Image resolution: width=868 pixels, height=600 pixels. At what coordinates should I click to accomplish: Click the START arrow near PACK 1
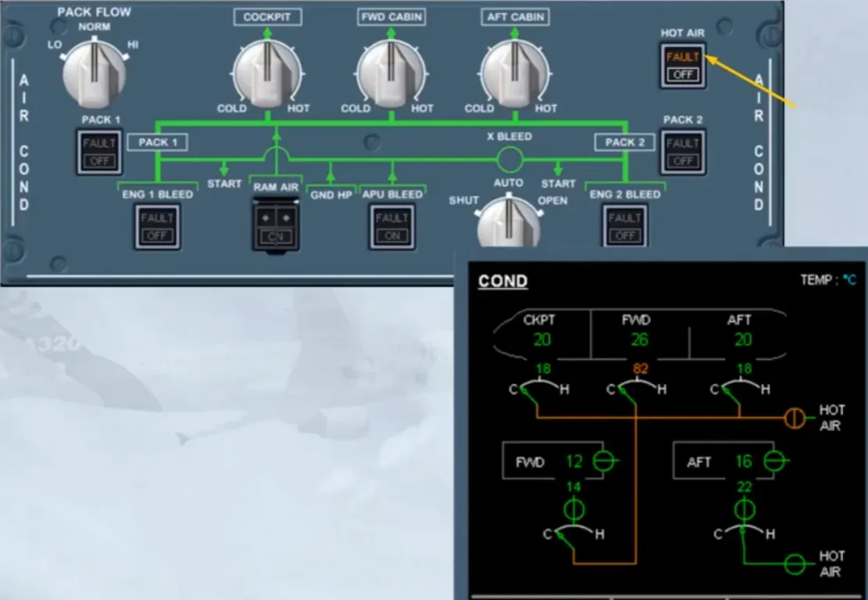(x=224, y=168)
